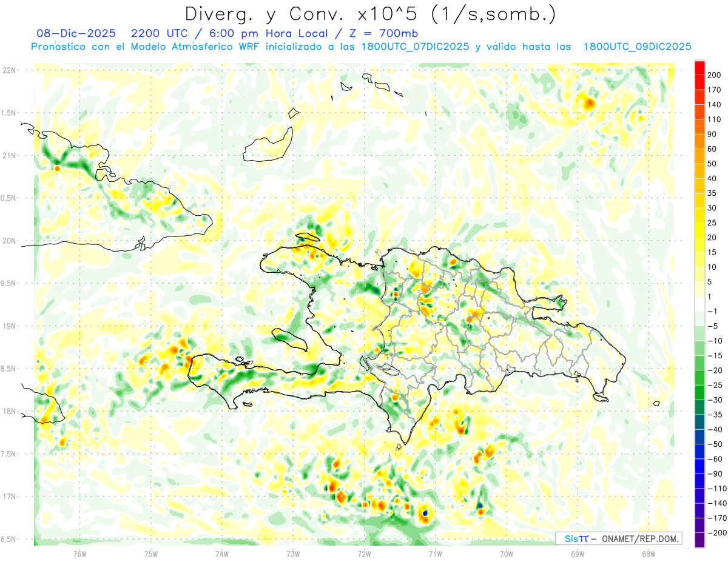The width and height of the screenshot is (728, 562).
Task: Pick the green swatch between -15 and -20
Action: 699,363
